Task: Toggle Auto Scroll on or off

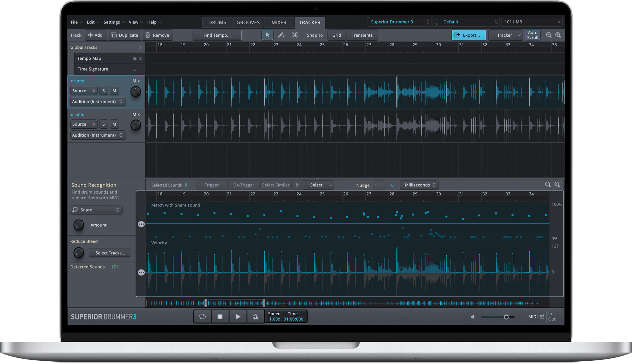Action: (x=533, y=35)
